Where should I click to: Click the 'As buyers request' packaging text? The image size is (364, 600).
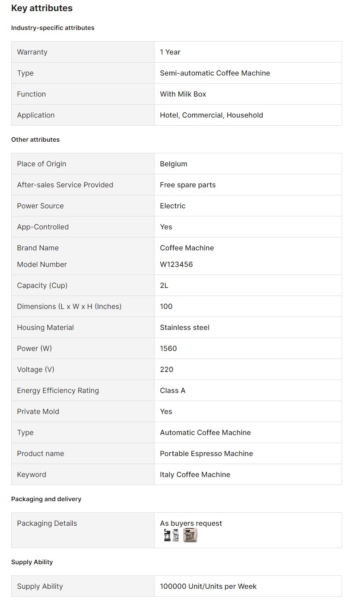tap(191, 523)
